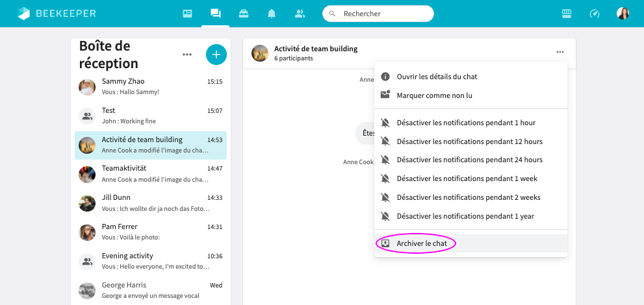Screen dimensions: 644x305
Task: Open the Sammy Zhao conversation
Action: pos(151,86)
